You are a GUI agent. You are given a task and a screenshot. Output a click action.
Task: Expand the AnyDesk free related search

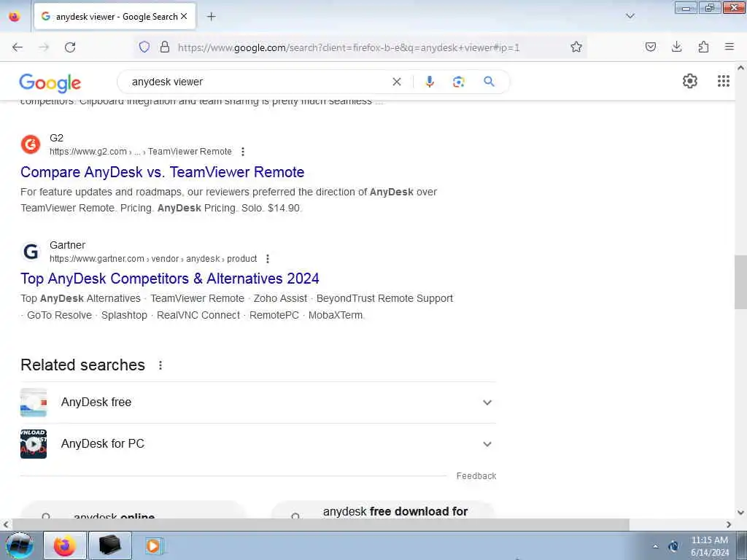click(487, 402)
